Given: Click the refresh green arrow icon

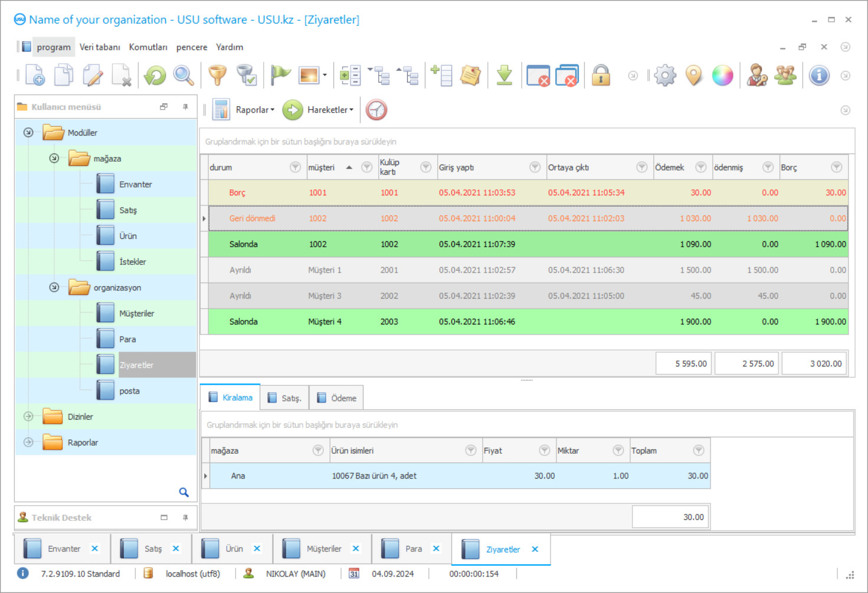Looking at the screenshot, I should tap(155, 76).
